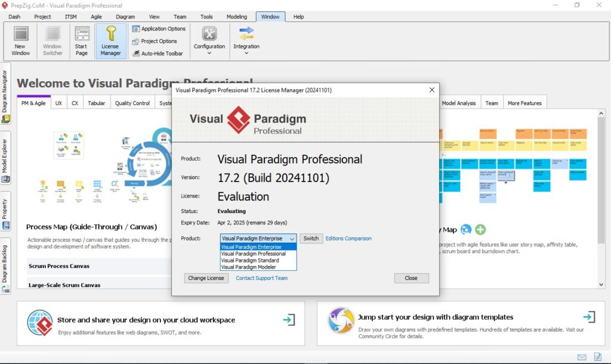
Task: Open the Start Page button
Action: click(81, 41)
